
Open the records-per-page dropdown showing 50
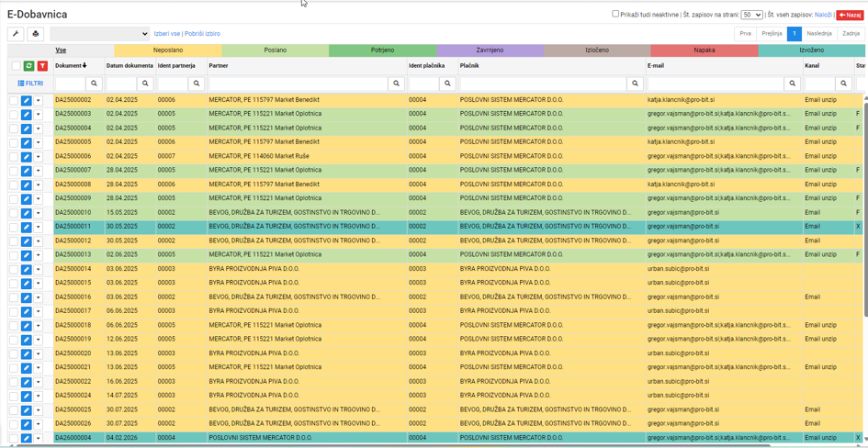pos(752,15)
